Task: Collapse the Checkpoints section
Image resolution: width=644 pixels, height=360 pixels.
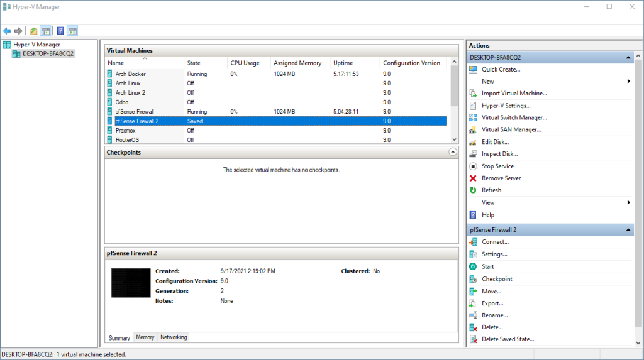Action: click(452, 152)
